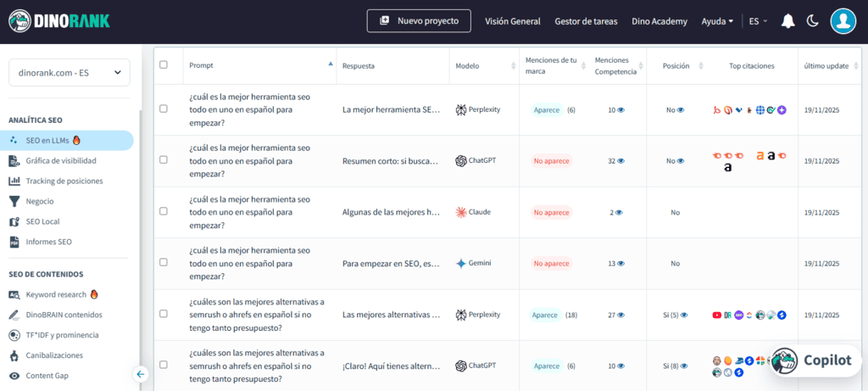This screenshot has height=391, width=868.
Task: Open Tracking de posiciones section
Action: point(64,182)
